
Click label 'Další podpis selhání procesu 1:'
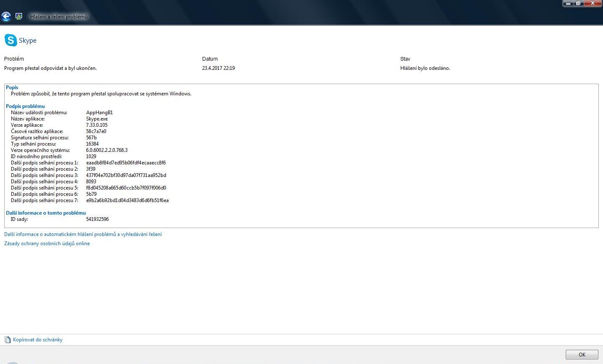click(44, 163)
